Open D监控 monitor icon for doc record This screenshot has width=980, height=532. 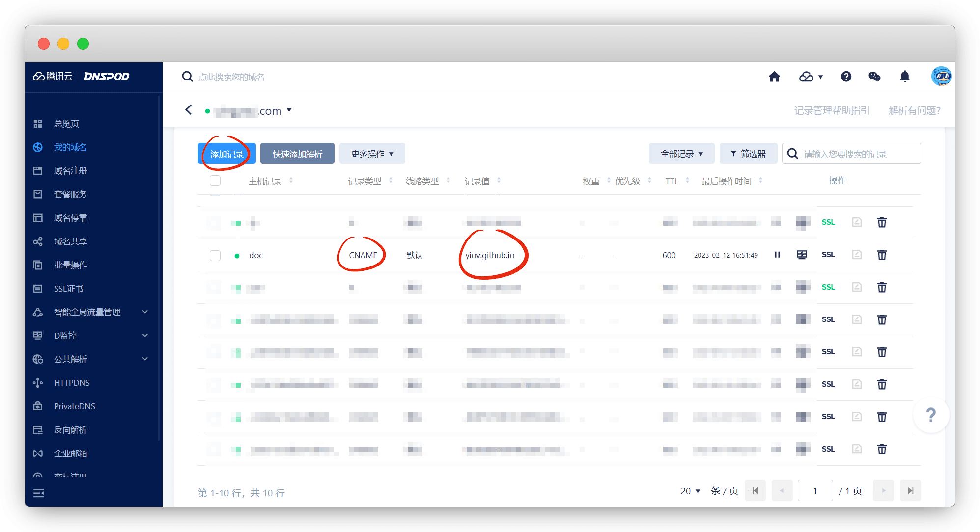click(802, 255)
